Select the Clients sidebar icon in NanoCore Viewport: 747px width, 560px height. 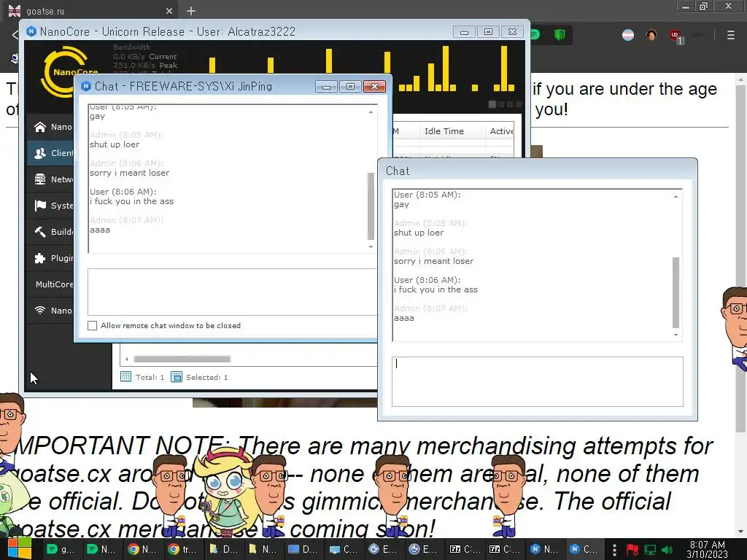[x=40, y=153]
